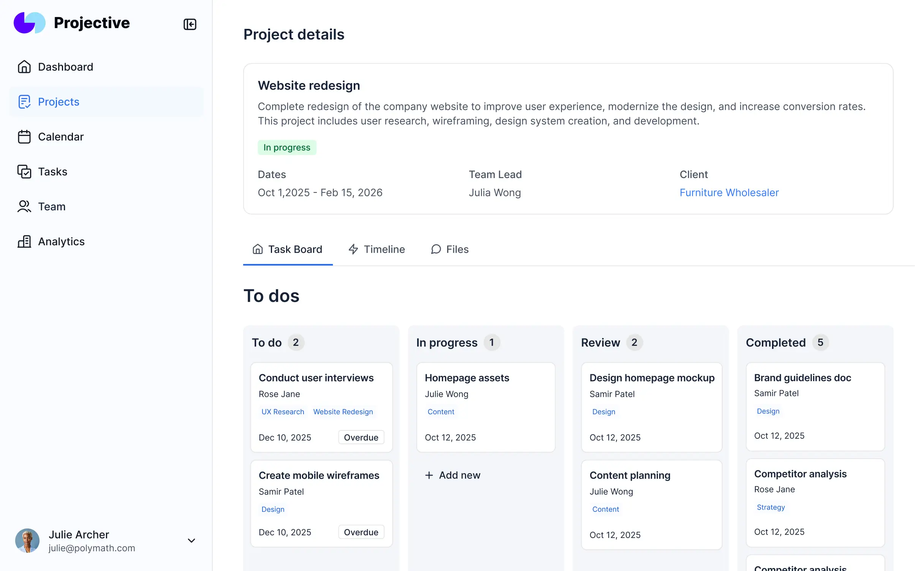The width and height of the screenshot is (924, 571).
Task: Click the lightning icon next to Timeline
Action: pos(353,249)
